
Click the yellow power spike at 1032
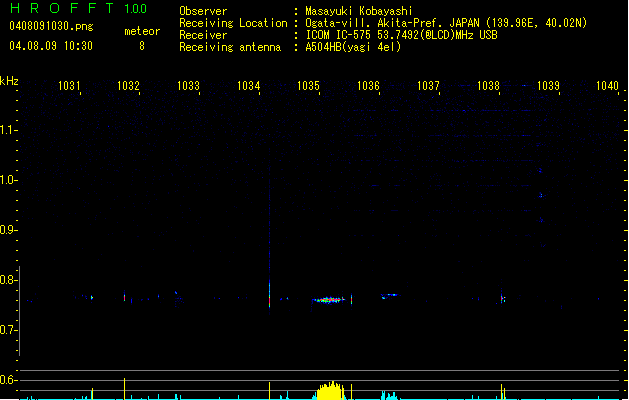tap(124, 389)
